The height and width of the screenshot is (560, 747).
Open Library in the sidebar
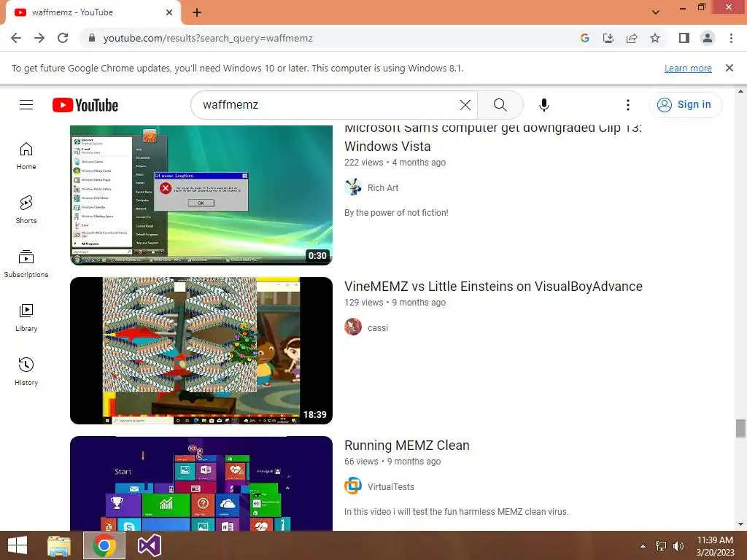point(26,318)
